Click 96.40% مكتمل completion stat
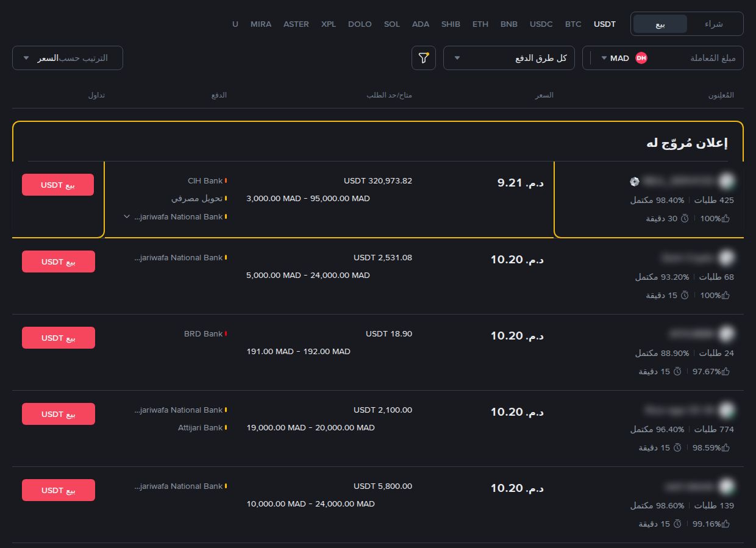Screen dimensions: 756x548 tap(657, 429)
